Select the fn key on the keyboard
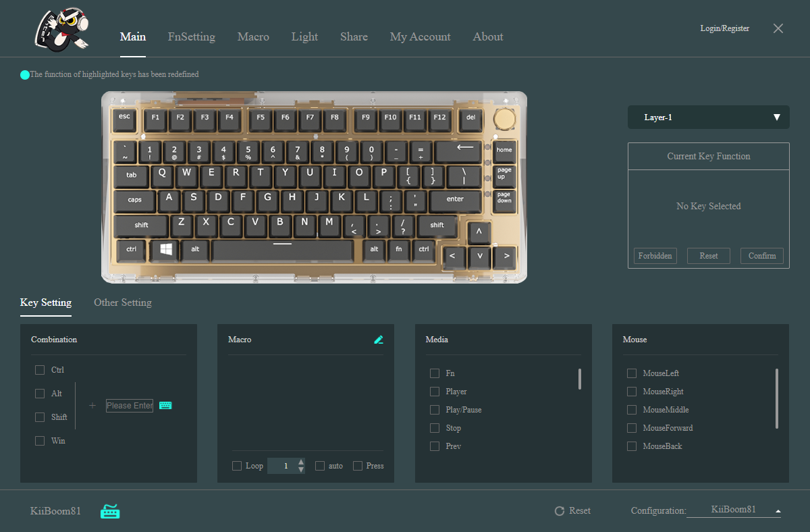 tap(399, 250)
